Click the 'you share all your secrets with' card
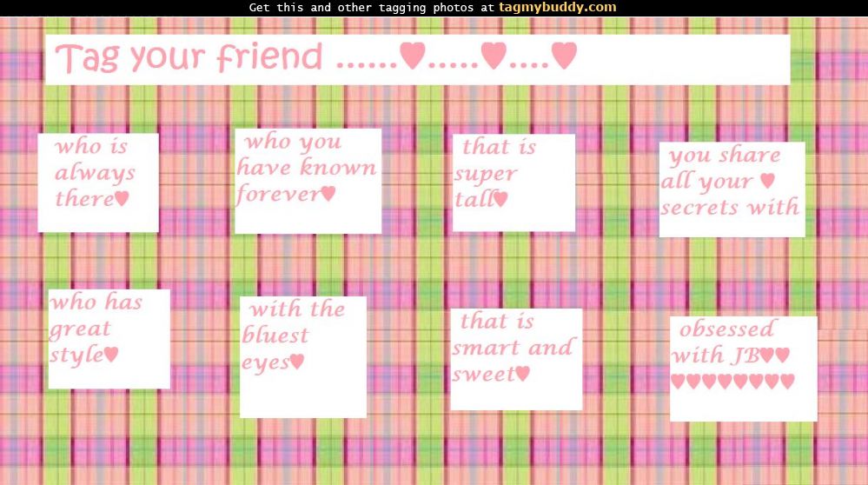 (x=732, y=189)
